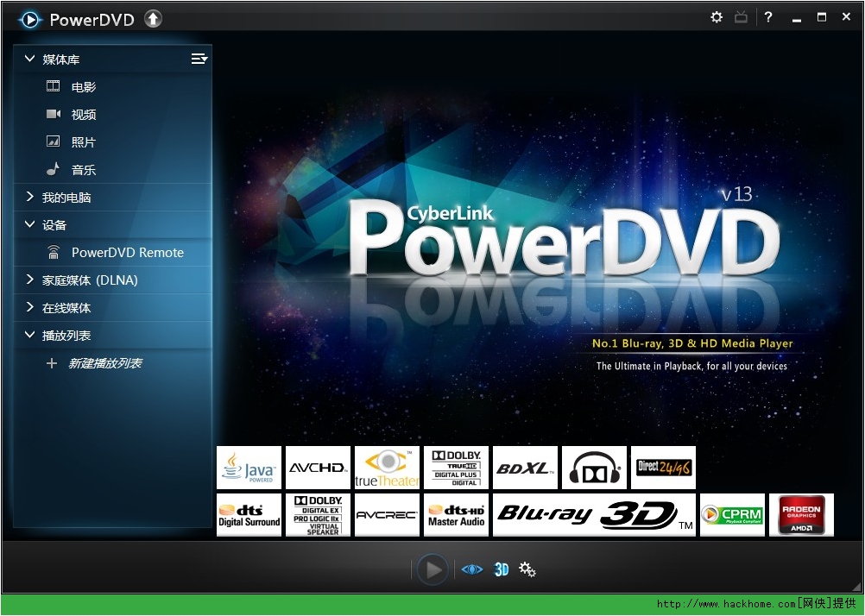865x616 pixels.
Task: Click the CPRM logo
Action: tap(732, 515)
